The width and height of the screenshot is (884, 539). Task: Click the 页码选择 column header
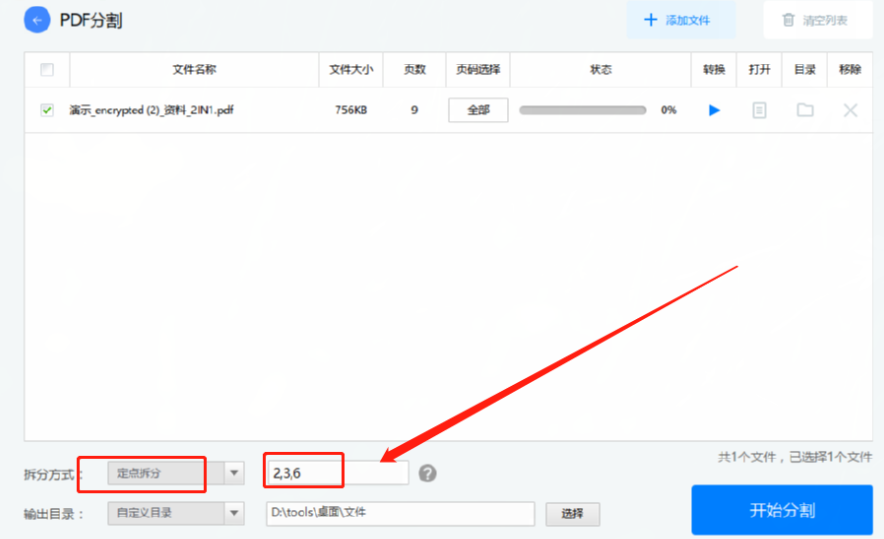(x=478, y=69)
